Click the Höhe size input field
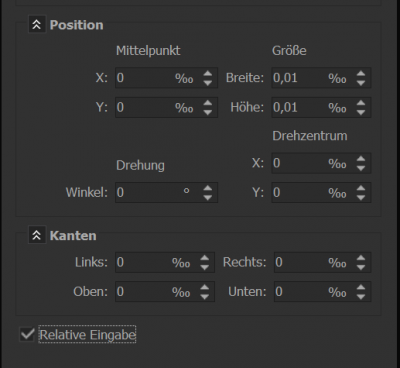 point(321,107)
